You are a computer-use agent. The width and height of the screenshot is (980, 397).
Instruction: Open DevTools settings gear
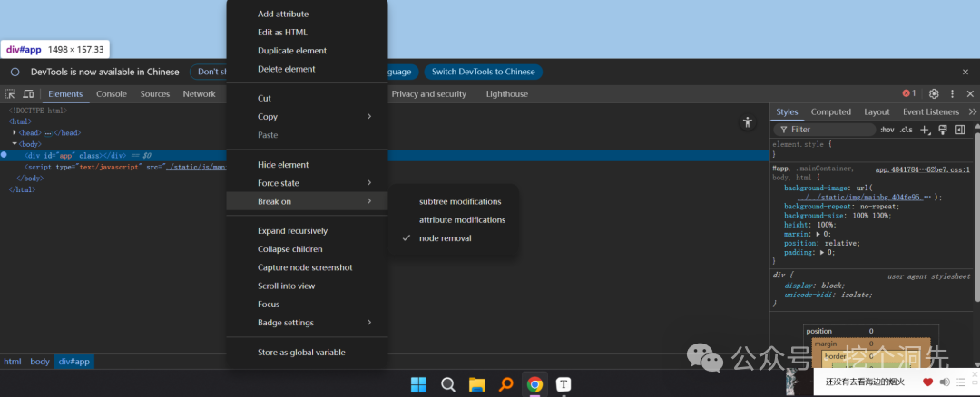coord(934,93)
